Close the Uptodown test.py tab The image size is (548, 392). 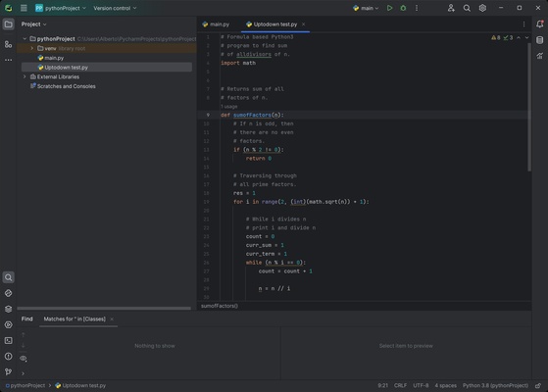tap(303, 24)
